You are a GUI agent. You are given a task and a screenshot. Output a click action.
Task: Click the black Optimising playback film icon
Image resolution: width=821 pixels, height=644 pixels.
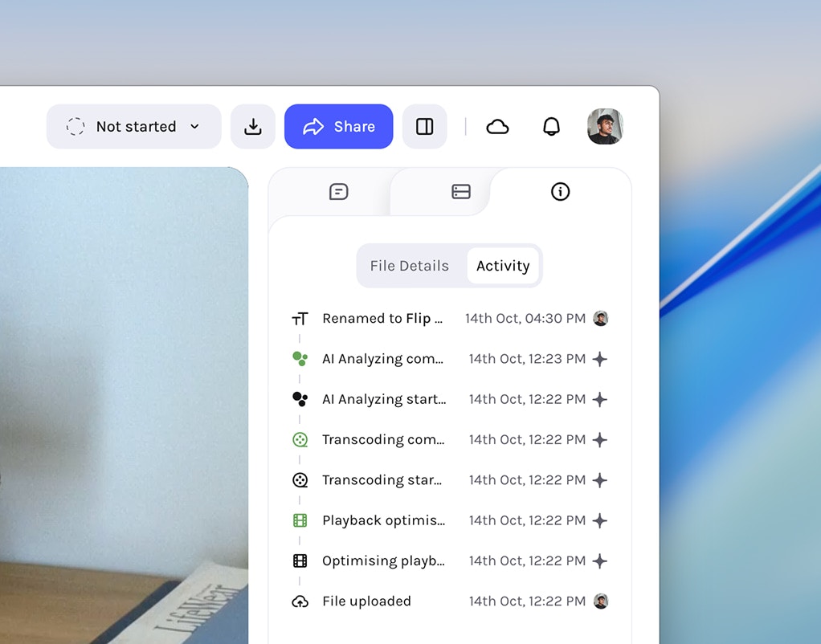pos(300,560)
